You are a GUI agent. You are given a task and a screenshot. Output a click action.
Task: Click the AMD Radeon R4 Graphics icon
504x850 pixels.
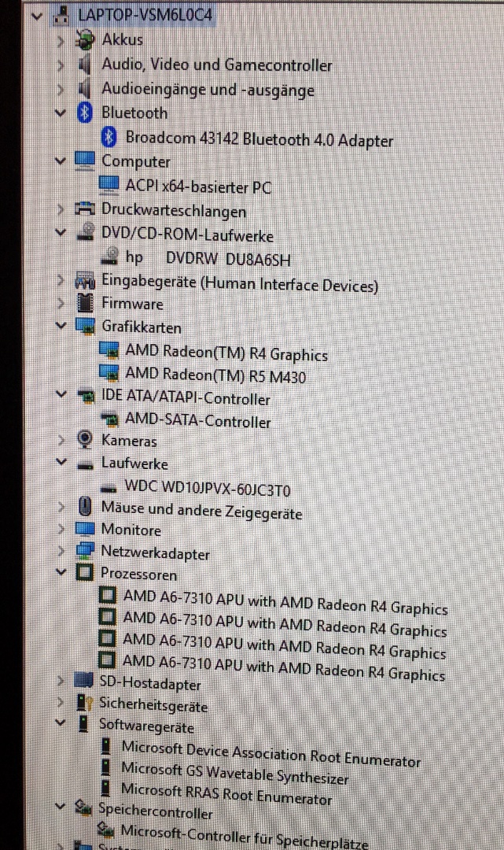coord(109,350)
